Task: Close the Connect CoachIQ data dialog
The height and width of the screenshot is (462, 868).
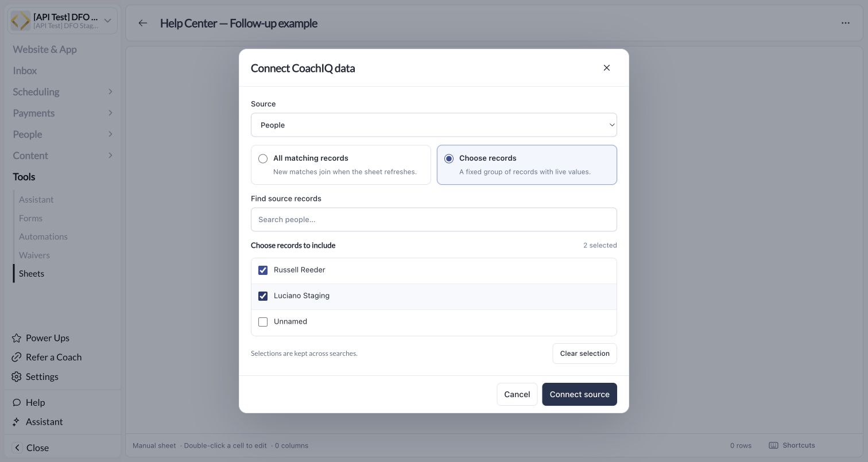Action: coord(606,68)
